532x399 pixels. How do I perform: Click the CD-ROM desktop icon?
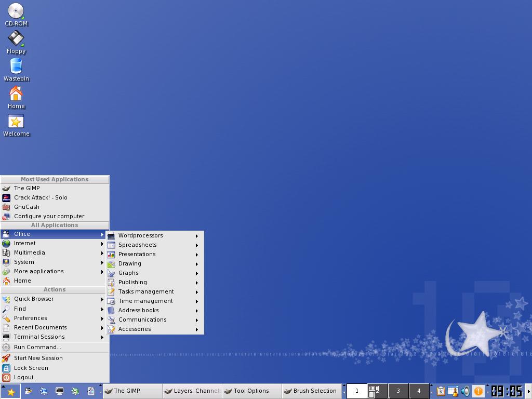pos(16,12)
